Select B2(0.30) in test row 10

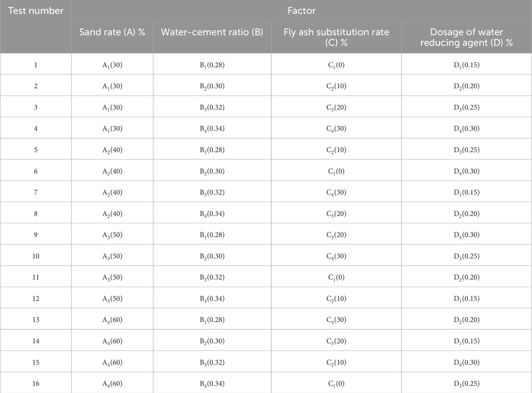point(212,256)
